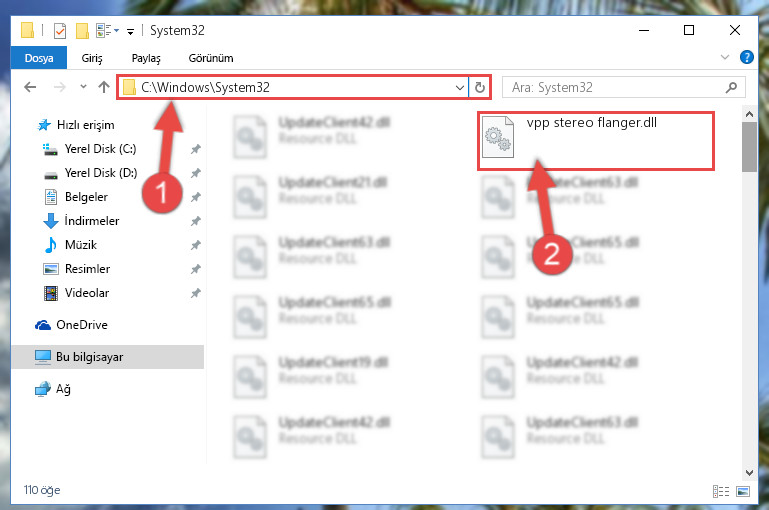Screen dimensions: 769x510
Task: Expand the ribbon with the chevron
Action: tap(724, 57)
